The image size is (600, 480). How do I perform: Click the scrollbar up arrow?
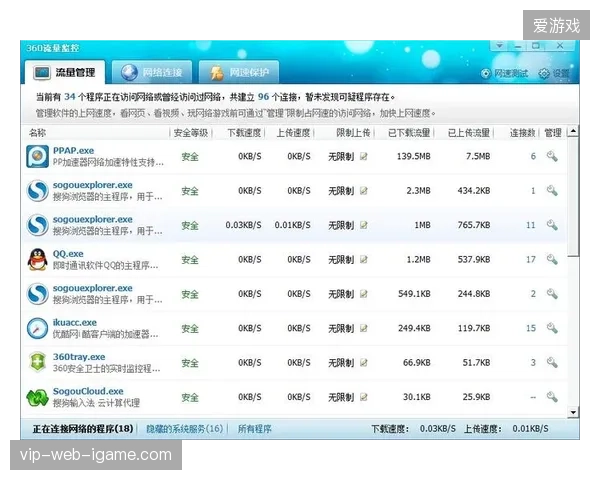tap(573, 131)
